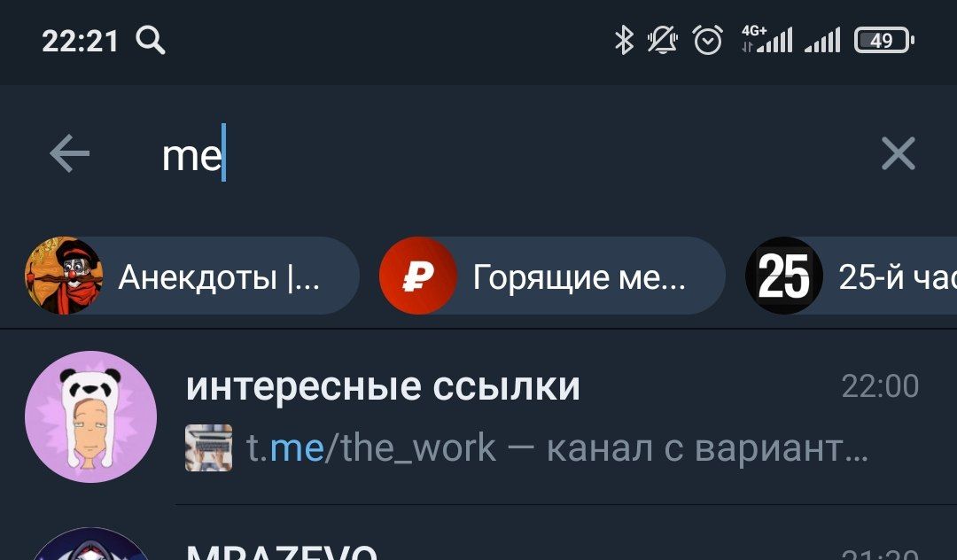Screen dimensions: 957x560
Task: Tap the back arrow in search bar
Action: point(69,153)
